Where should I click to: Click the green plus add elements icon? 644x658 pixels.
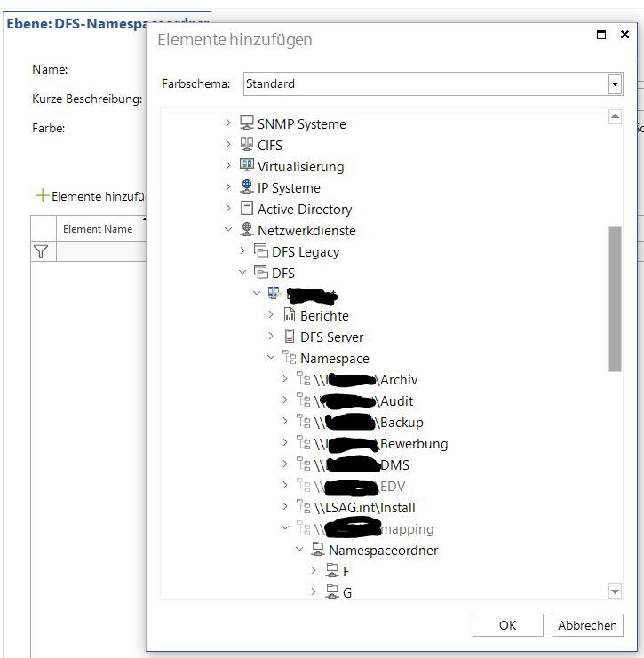(x=41, y=196)
